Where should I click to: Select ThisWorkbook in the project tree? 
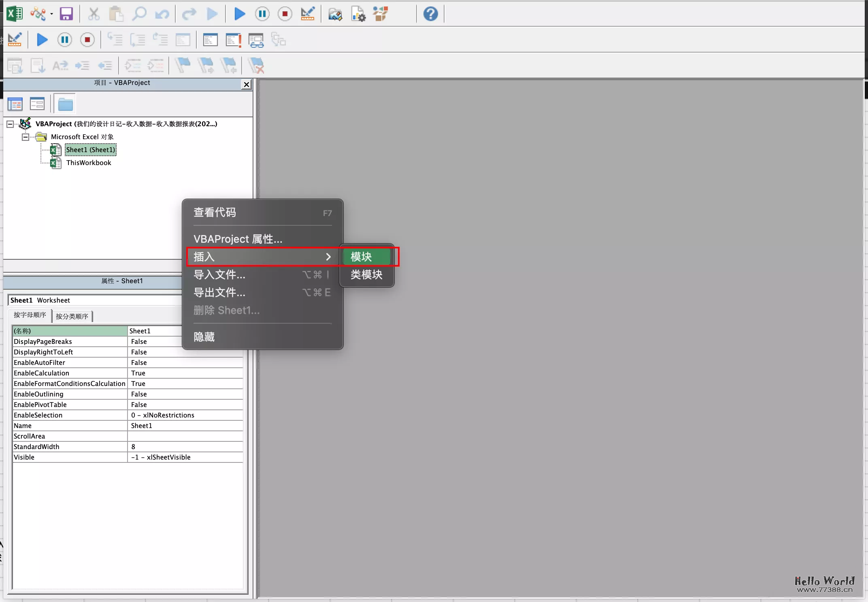click(x=89, y=163)
